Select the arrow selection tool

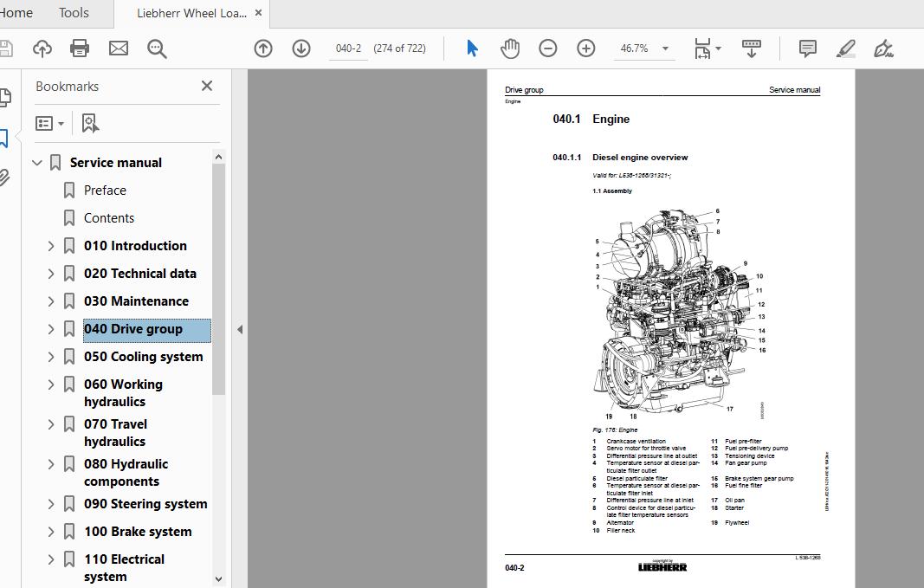coord(472,48)
